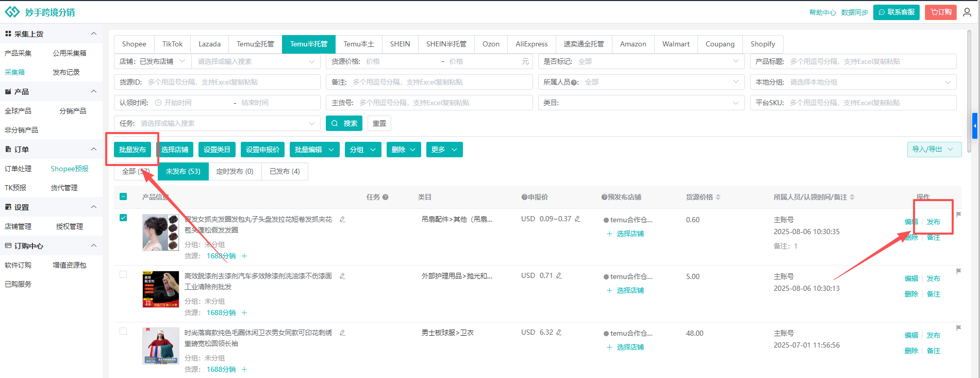Click the 货源ID input field
The image size is (980, 378).
click(x=231, y=82)
